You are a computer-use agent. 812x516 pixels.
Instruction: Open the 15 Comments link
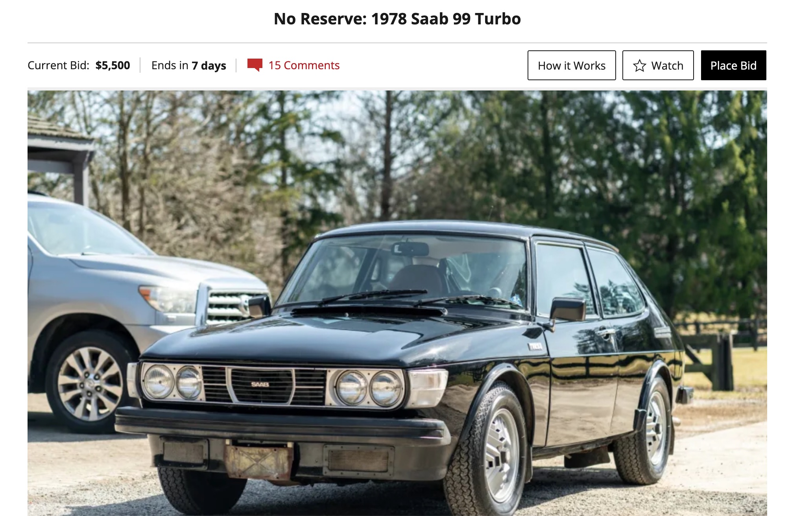[304, 65]
